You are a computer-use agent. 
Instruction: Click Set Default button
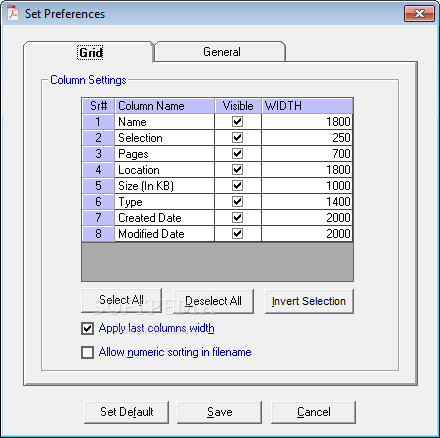[x=127, y=412]
